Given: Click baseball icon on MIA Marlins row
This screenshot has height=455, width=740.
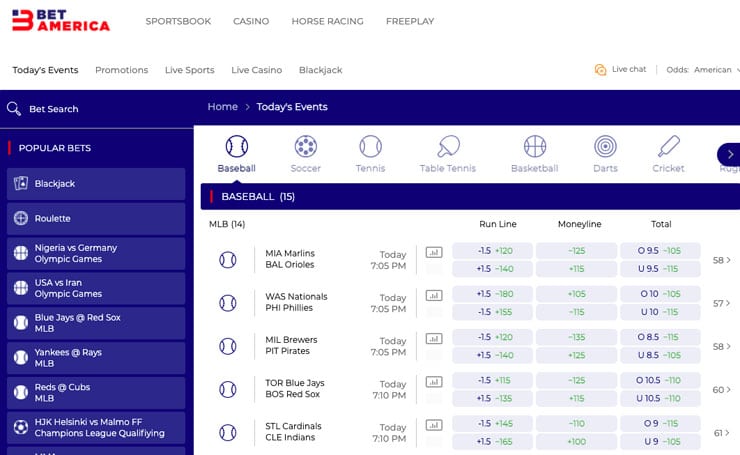Looking at the screenshot, I should point(228,260).
